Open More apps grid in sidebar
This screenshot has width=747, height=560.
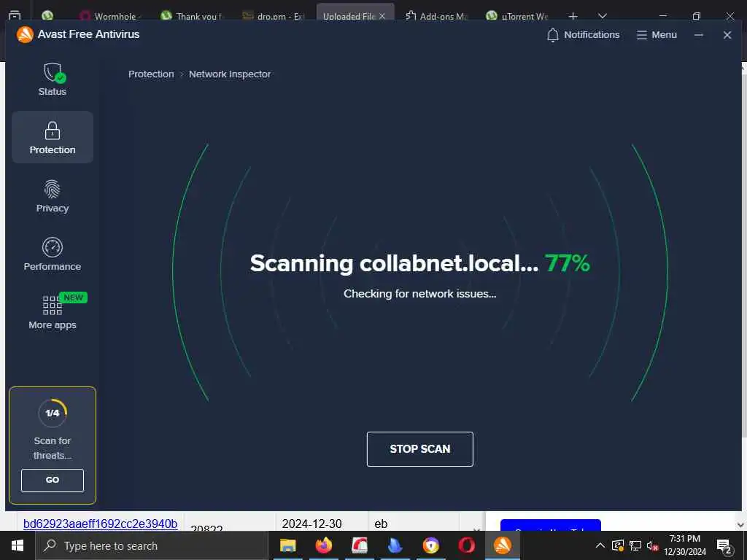click(53, 312)
